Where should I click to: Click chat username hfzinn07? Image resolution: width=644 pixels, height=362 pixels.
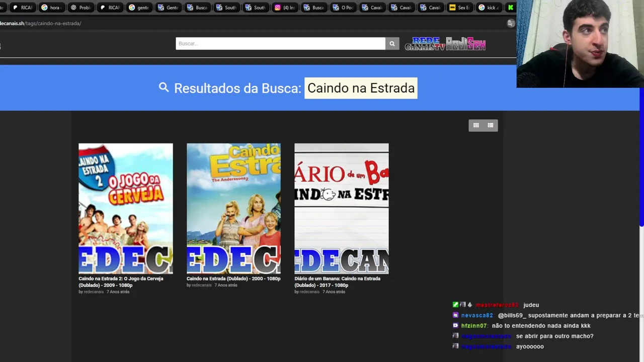click(x=474, y=326)
